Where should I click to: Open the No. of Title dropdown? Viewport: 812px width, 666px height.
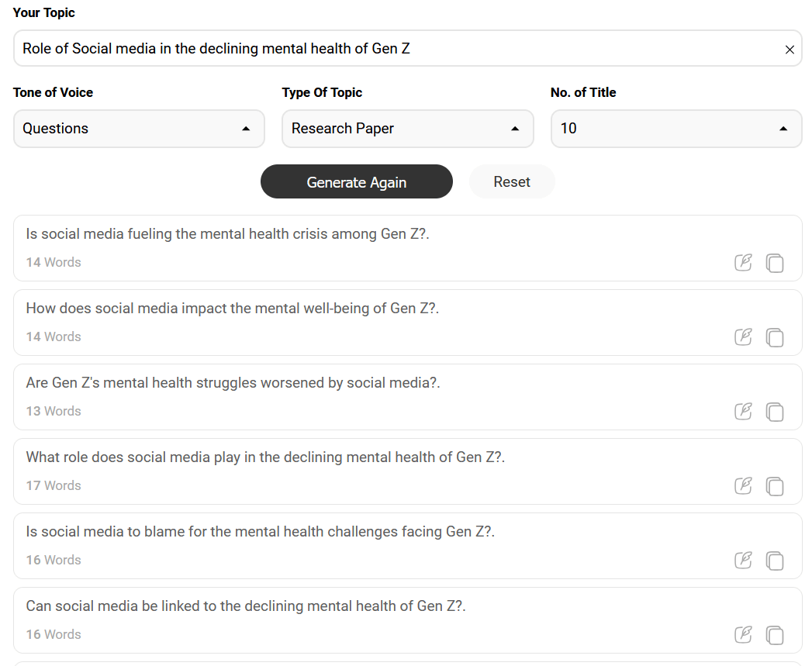click(x=676, y=129)
